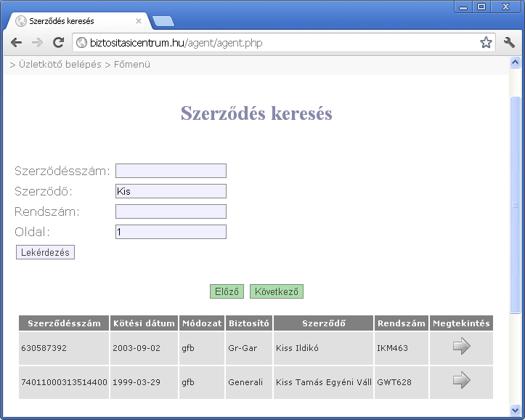Open the Chrome wrench settings menu
The width and height of the screenshot is (525, 420).
click(x=509, y=43)
